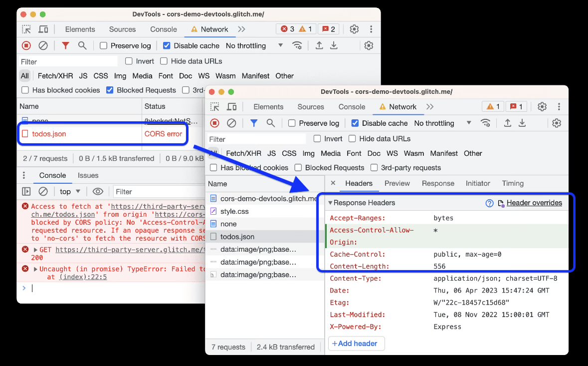The width and height of the screenshot is (588, 366).
Task: Import HAR file icon in back window
Action: point(319,46)
